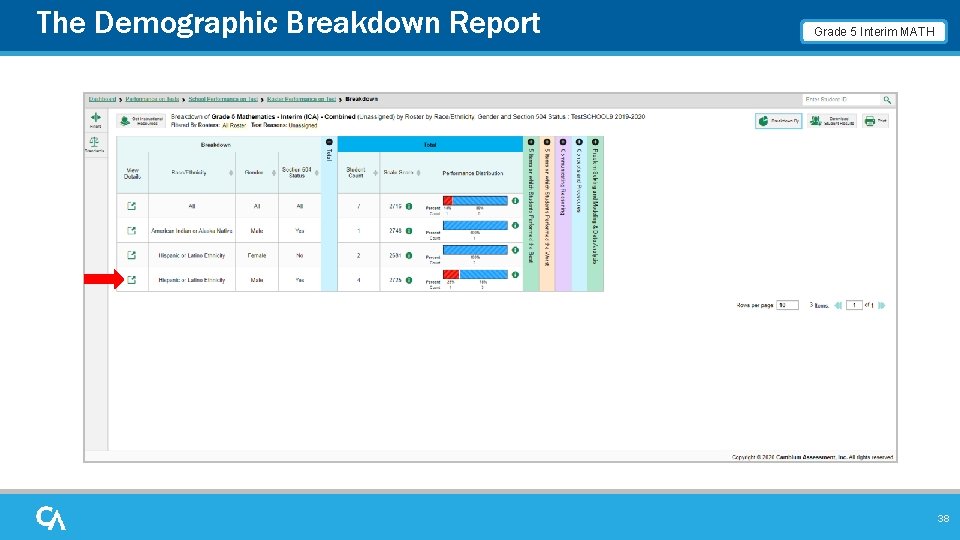Viewport: 960px width, 540px height.
Task: Click distribution info icon in Hispanic Male row
Action: tap(516, 274)
